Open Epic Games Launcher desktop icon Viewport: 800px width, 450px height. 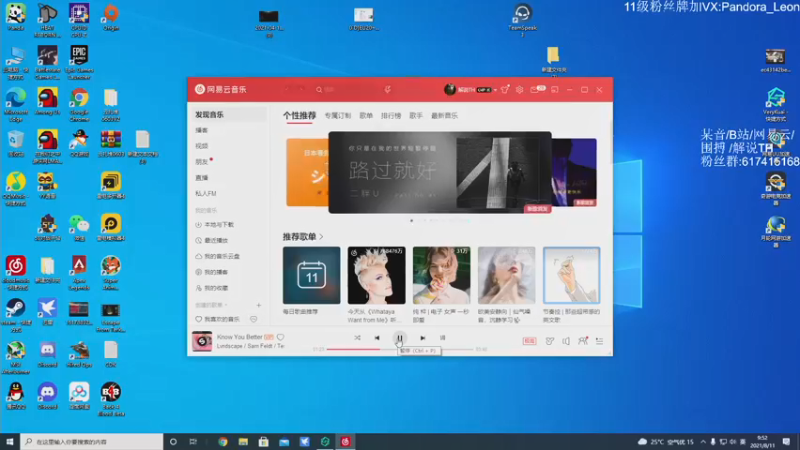point(79,62)
